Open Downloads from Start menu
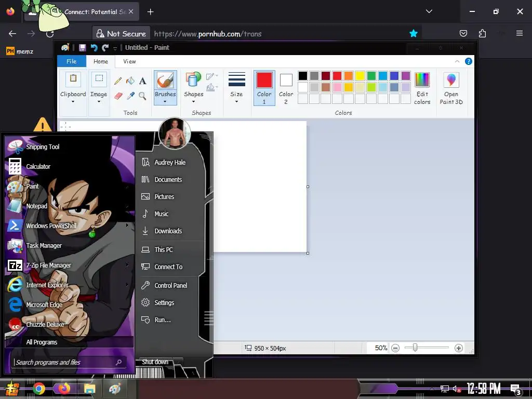Viewport: 532px width, 399px height. 162,231
